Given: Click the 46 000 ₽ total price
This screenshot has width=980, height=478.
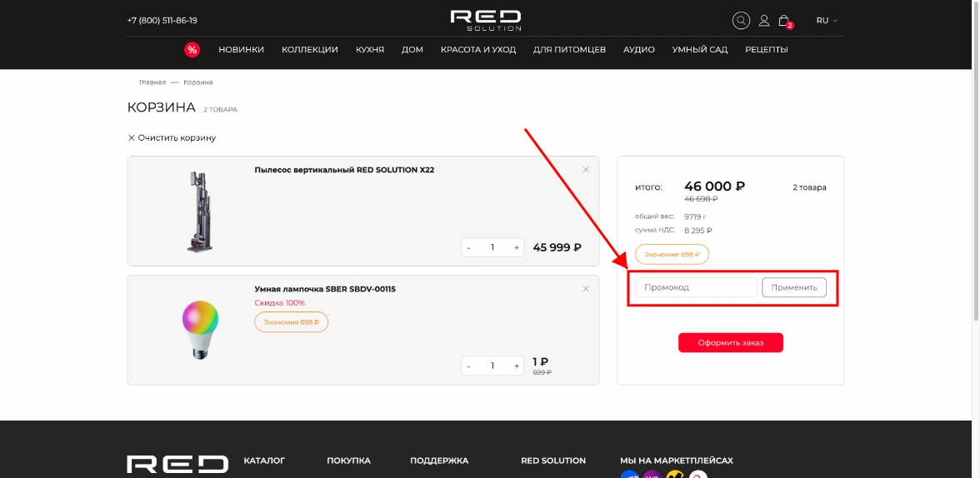Looking at the screenshot, I should [x=714, y=187].
